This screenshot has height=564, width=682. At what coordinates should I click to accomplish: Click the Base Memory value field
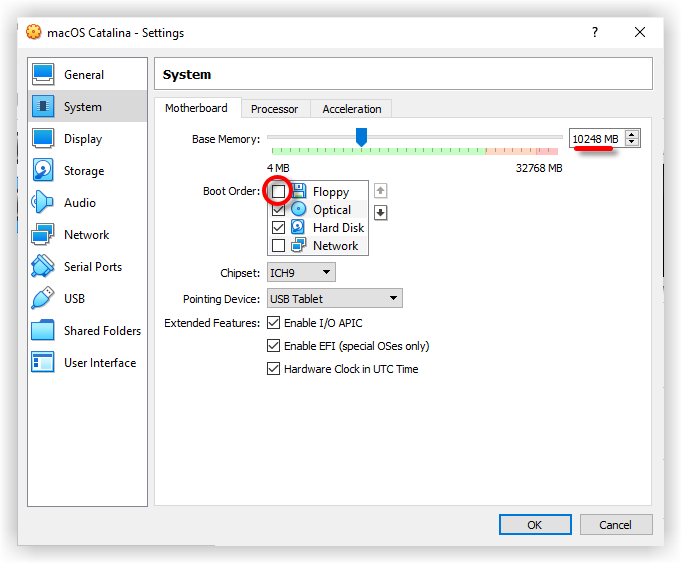(x=596, y=139)
